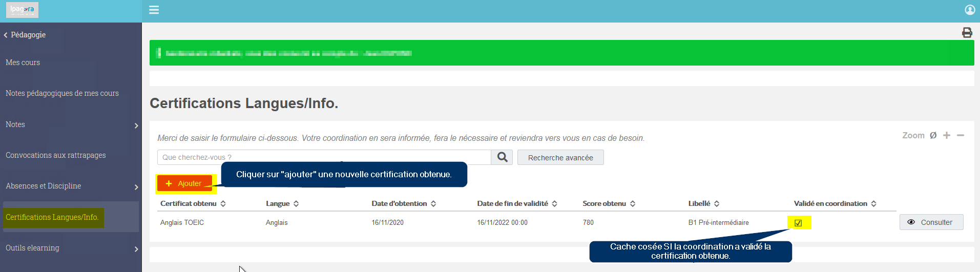Open Notes pédagogiques de mes cours
This screenshot has width=980, height=272.
coord(62,93)
